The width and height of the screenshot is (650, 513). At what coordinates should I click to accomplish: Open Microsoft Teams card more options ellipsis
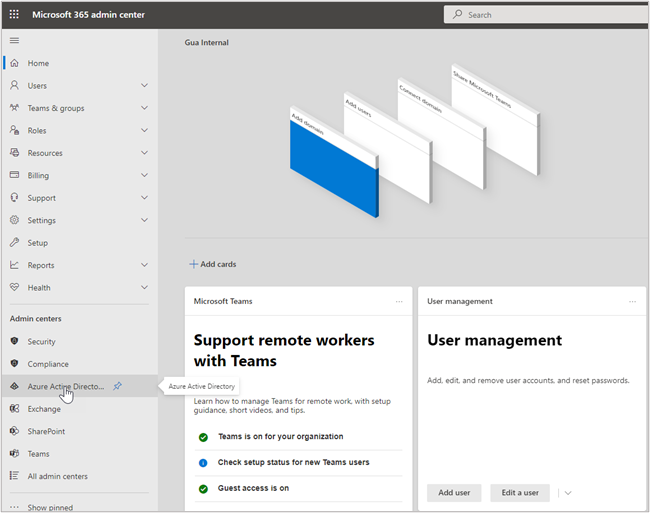pos(399,301)
